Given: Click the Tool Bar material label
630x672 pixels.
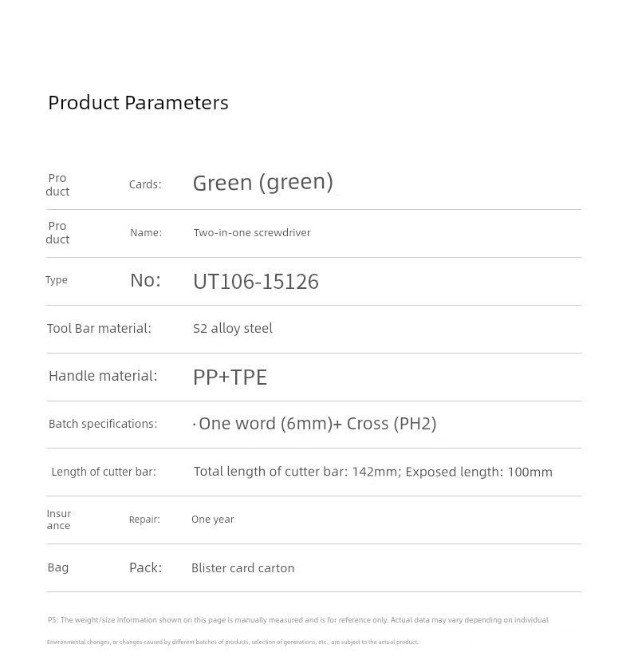Looking at the screenshot, I should 99,329.
